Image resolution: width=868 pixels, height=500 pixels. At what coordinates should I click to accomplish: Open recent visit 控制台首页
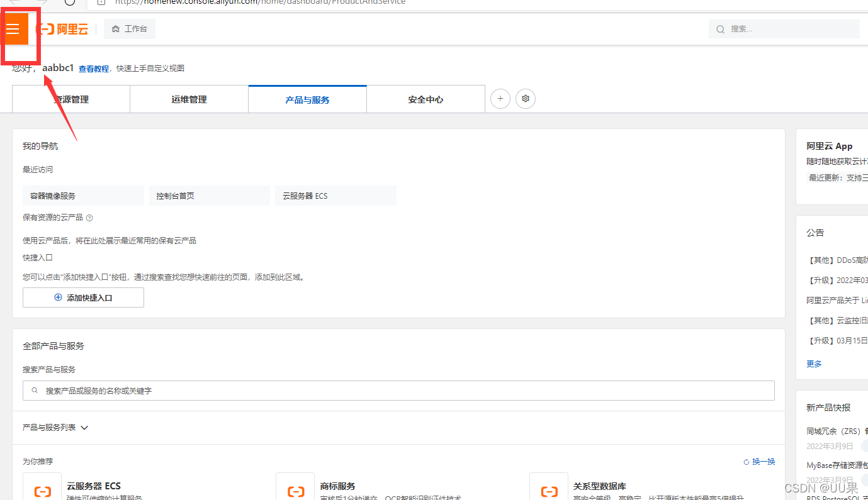pyautogui.click(x=209, y=196)
